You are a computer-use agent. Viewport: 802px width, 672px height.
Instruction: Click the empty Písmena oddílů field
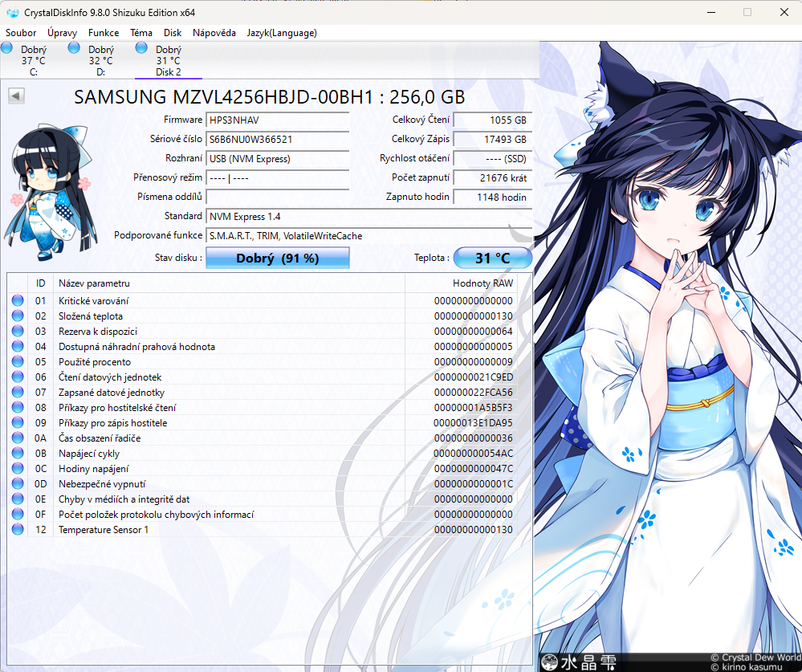277,197
